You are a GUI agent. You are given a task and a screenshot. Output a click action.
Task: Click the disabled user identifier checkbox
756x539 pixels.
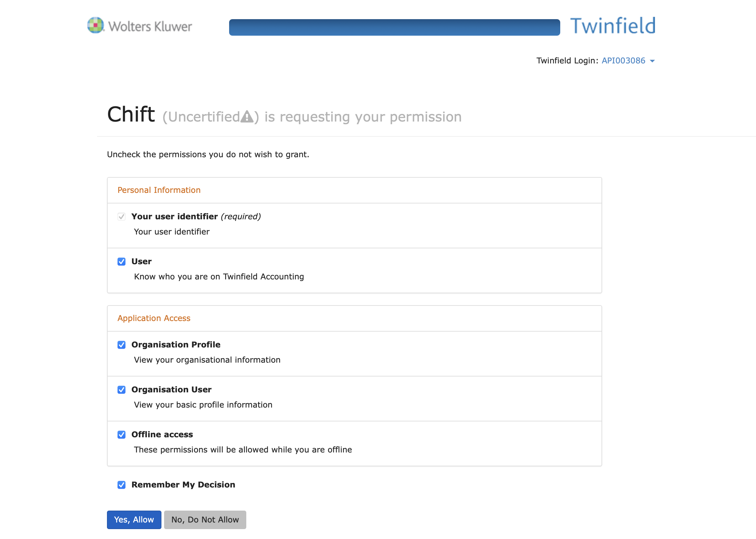121,217
